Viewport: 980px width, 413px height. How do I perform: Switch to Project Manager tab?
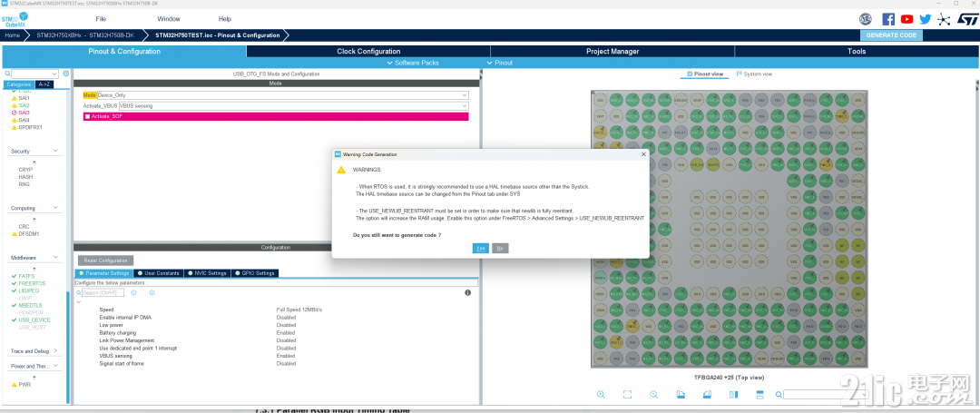[x=612, y=51]
